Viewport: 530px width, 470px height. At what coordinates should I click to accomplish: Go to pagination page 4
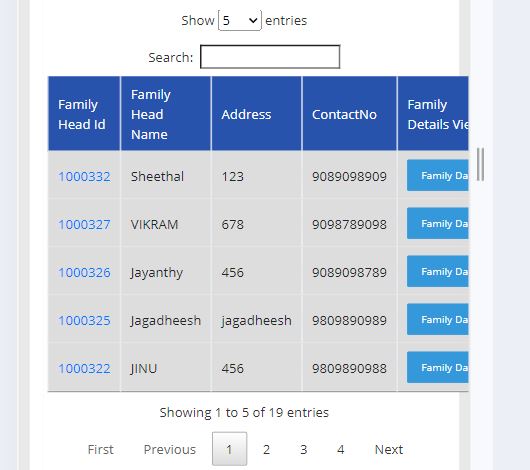340,449
